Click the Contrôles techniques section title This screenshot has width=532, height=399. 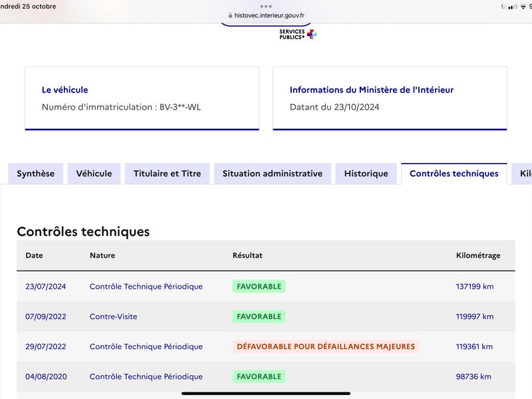[84, 231]
